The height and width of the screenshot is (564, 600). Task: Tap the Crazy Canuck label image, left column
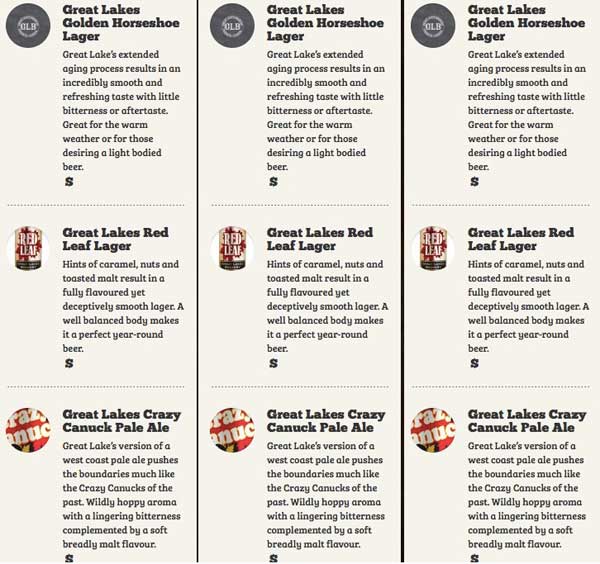pyautogui.click(x=29, y=429)
